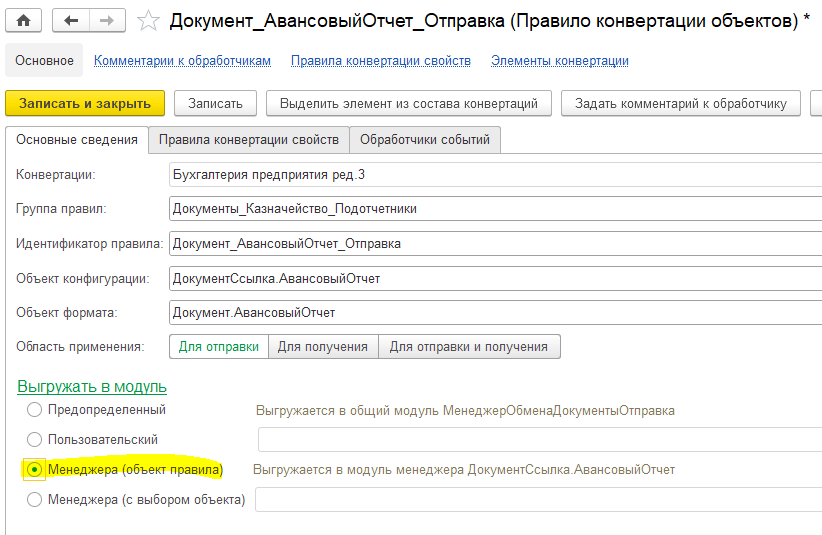Open the Элементы конвертации link
The width and height of the screenshot is (822, 535).
pyautogui.click(x=559, y=61)
